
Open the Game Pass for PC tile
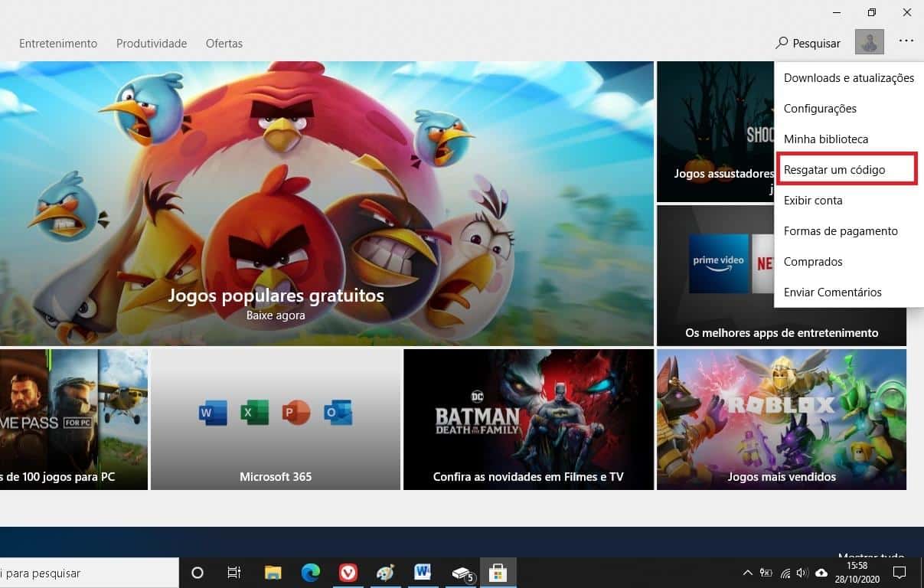(73, 420)
